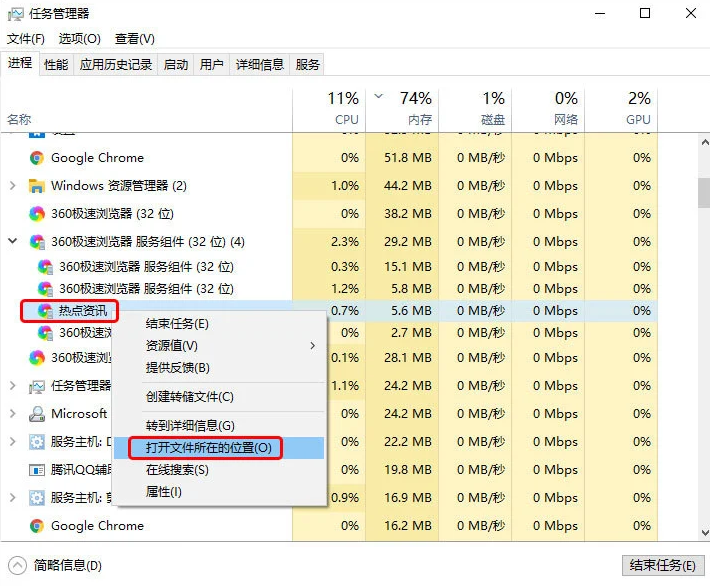
Task: Select 结束任务(E) in the context menu
Action: (x=177, y=324)
